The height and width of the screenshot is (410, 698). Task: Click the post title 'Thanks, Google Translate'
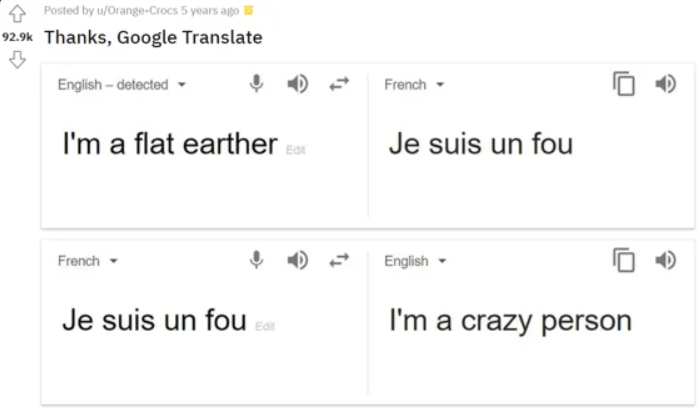[x=153, y=38]
